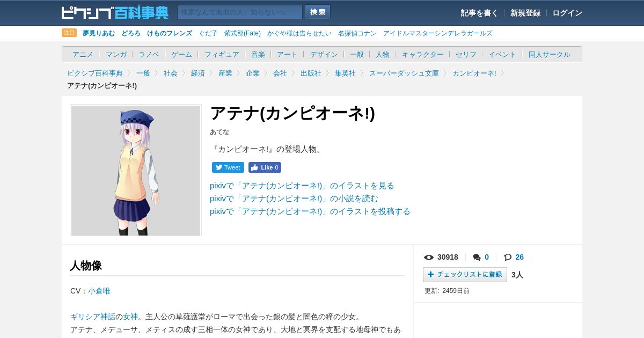Image resolution: width=644 pixels, height=338 pixels.
Task: Open the ピクシブ百科事典 logo home link
Action: coord(115,12)
